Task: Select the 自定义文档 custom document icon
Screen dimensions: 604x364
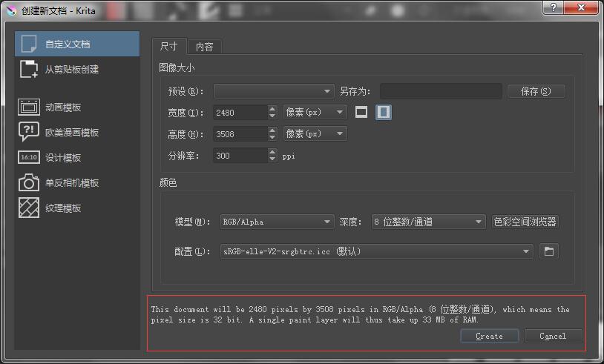Action: (29, 44)
